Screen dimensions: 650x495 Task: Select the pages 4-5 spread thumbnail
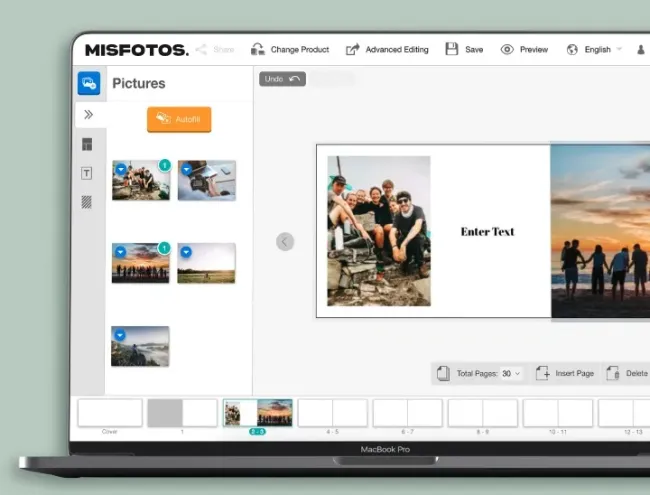[332, 412]
